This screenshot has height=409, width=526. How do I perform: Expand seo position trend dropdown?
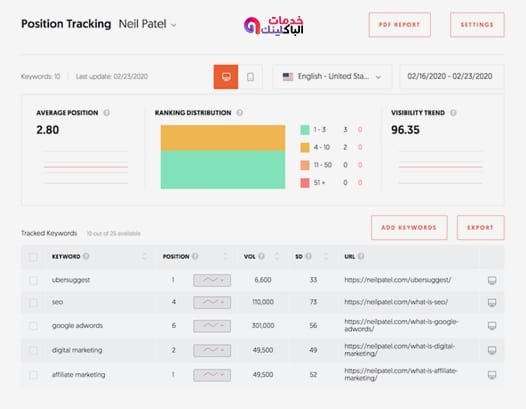click(212, 302)
